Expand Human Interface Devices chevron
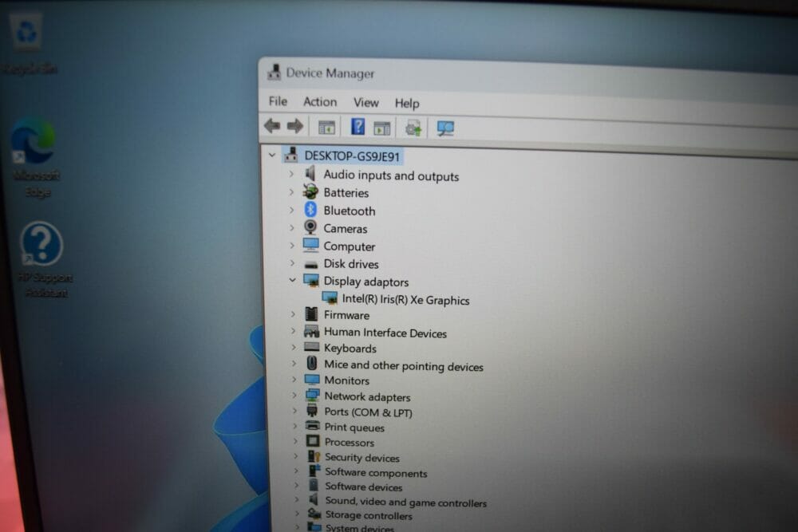Viewport: 798px width, 532px height. tap(293, 330)
